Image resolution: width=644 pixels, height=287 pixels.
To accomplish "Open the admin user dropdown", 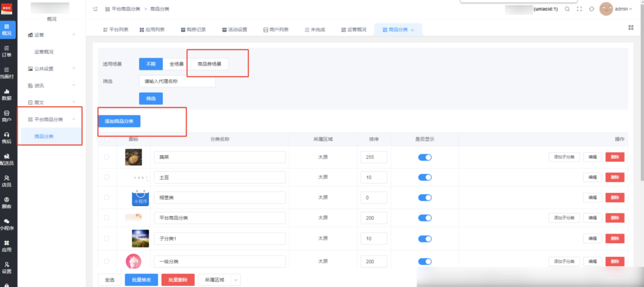I will point(623,9).
